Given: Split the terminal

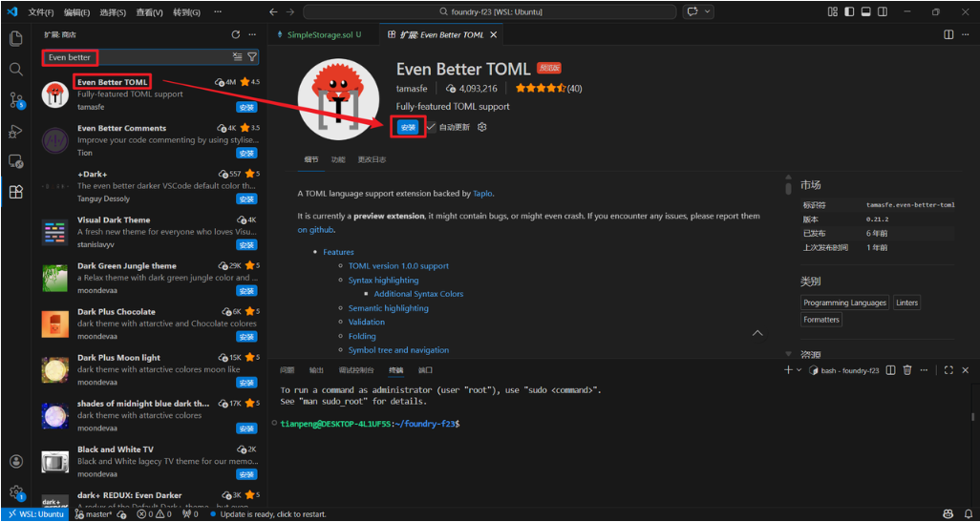Looking at the screenshot, I should pyautogui.click(x=891, y=370).
